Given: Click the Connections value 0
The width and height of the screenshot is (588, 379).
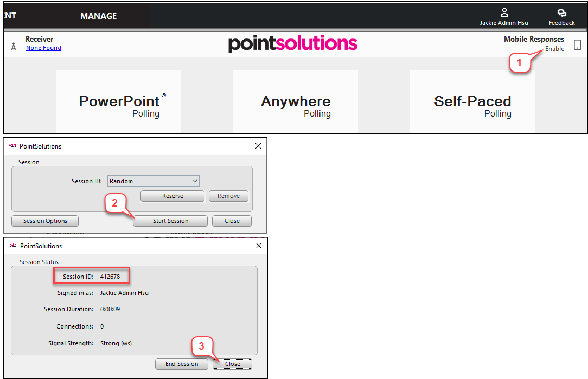Looking at the screenshot, I should pos(102,326).
